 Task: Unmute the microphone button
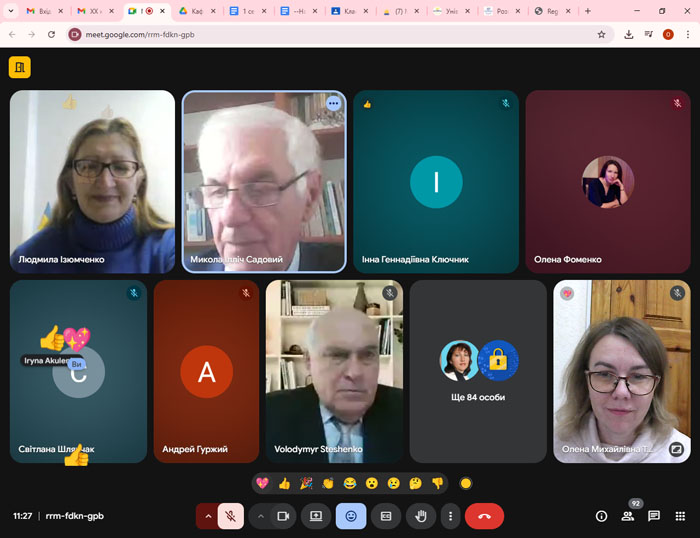click(x=231, y=516)
